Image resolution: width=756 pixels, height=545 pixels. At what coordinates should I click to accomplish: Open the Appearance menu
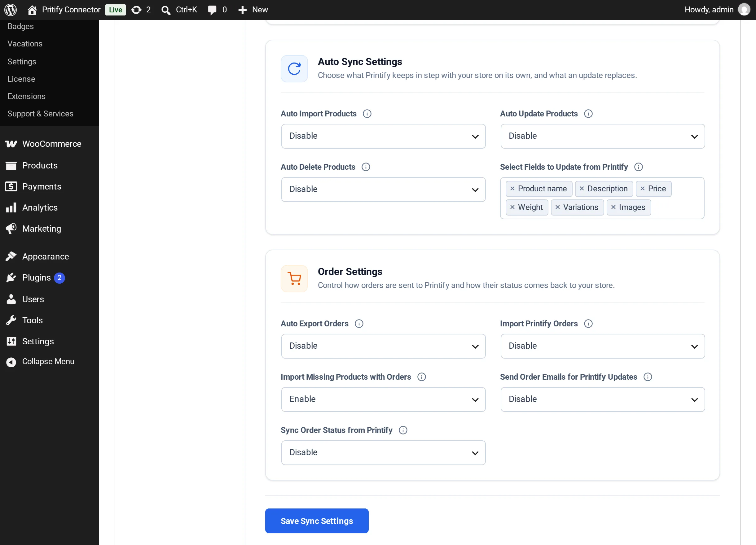coord(49,256)
